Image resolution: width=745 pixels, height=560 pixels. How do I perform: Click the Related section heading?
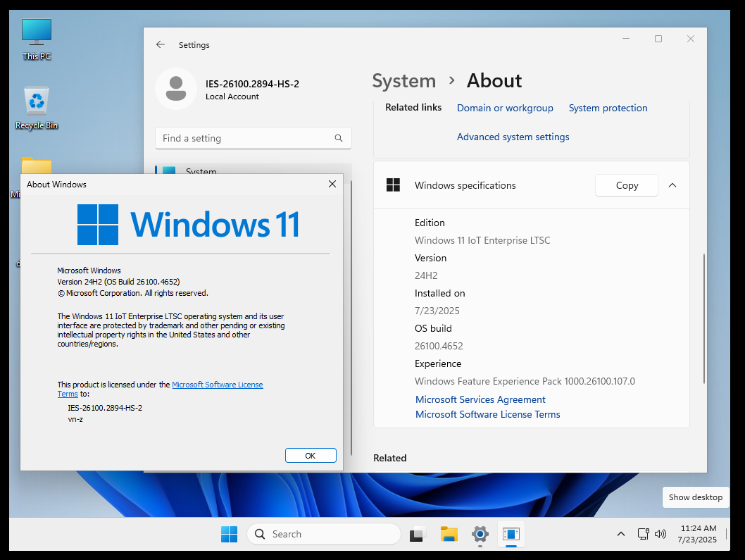[389, 459]
